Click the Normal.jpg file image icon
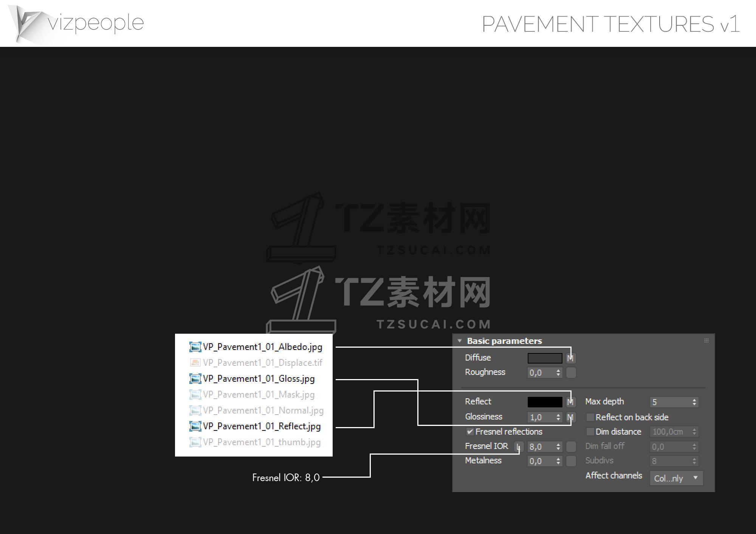 [x=195, y=410]
